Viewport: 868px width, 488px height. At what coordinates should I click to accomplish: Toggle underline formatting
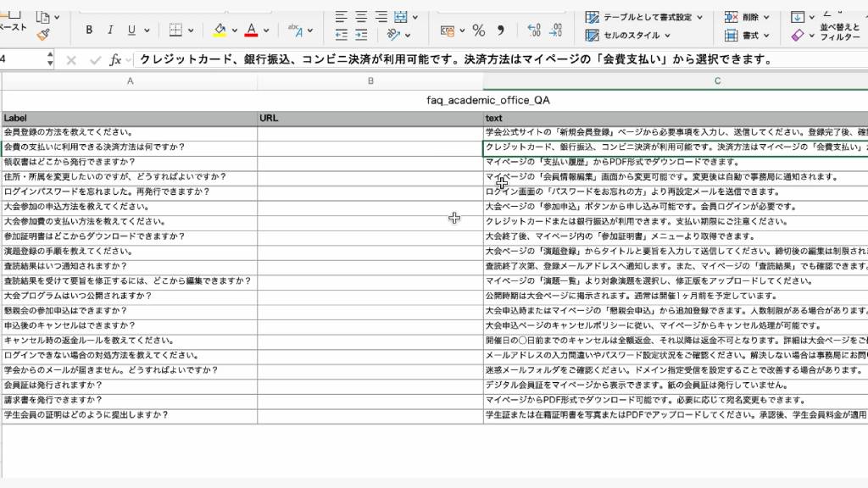[x=131, y=30]
